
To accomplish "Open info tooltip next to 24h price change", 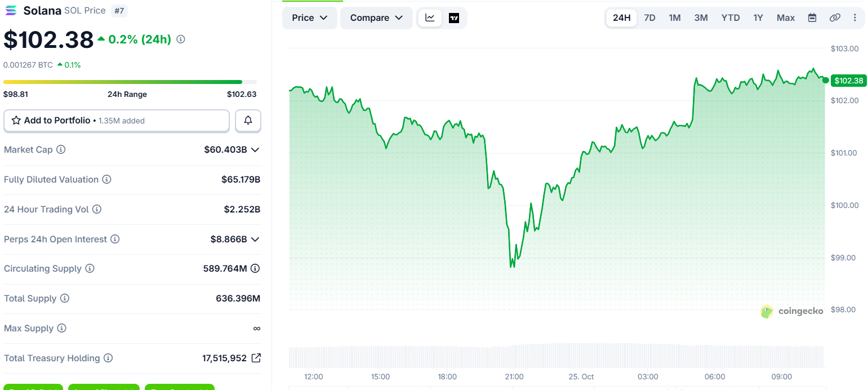I will tap(181, 39).
